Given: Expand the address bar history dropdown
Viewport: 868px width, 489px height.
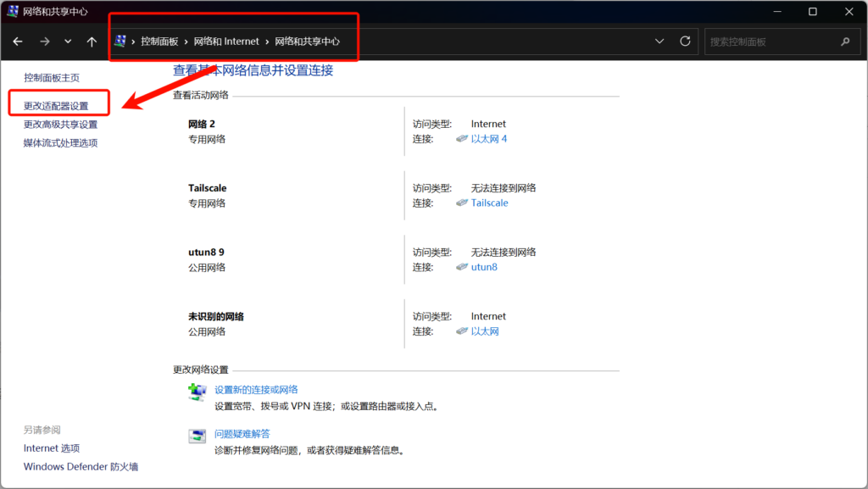Looking at the screenshot, I should pyautogui.click(x=660, y=42).
